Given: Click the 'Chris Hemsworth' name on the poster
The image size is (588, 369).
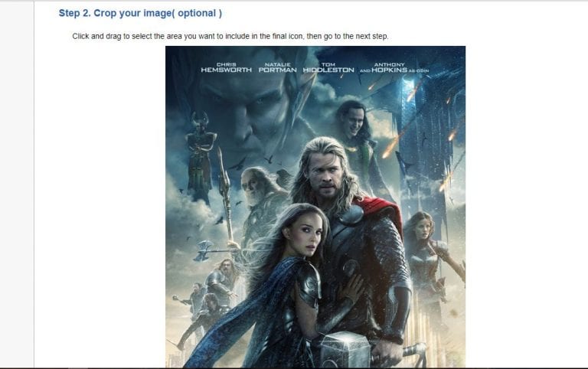Looking at the screenshot, I should (x=226, y=67).
